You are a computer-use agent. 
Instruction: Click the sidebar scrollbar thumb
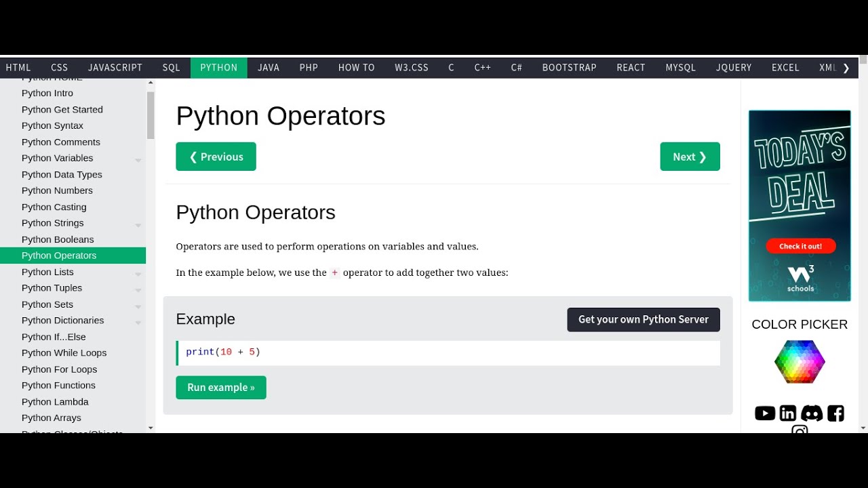151,115
